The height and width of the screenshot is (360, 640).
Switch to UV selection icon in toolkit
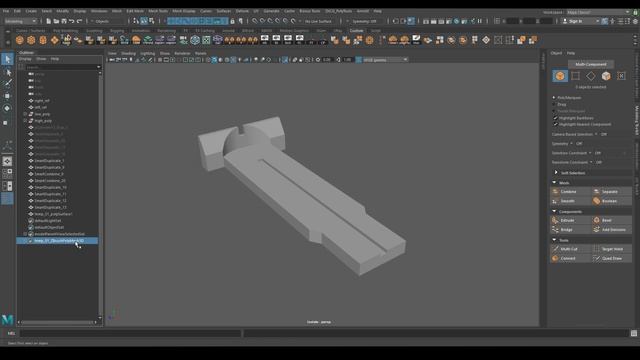point(621,76)
